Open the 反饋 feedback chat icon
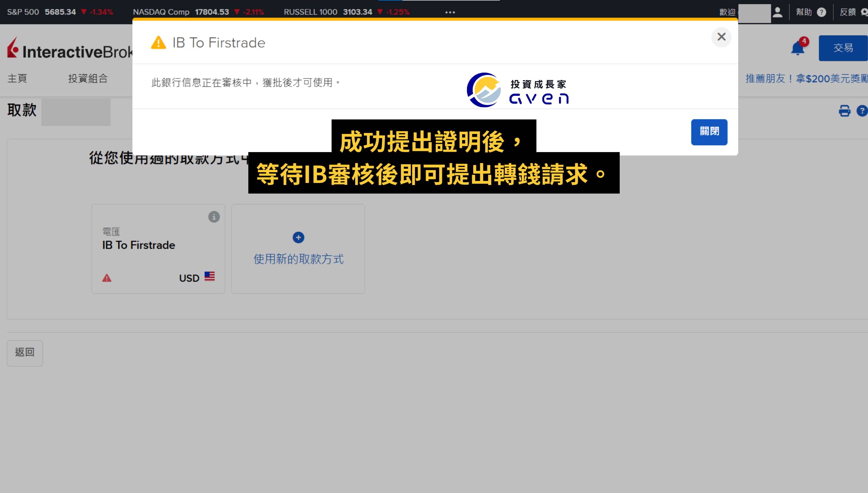The width and height of the screenshot is (868, 493). click(865, 12)
